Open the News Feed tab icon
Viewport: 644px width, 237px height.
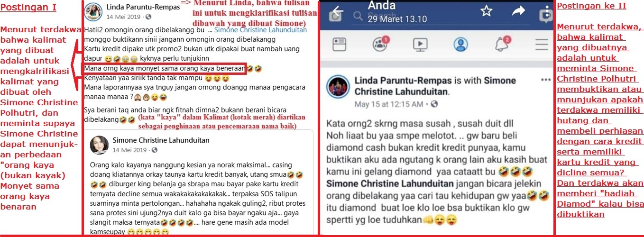(340, 45)
